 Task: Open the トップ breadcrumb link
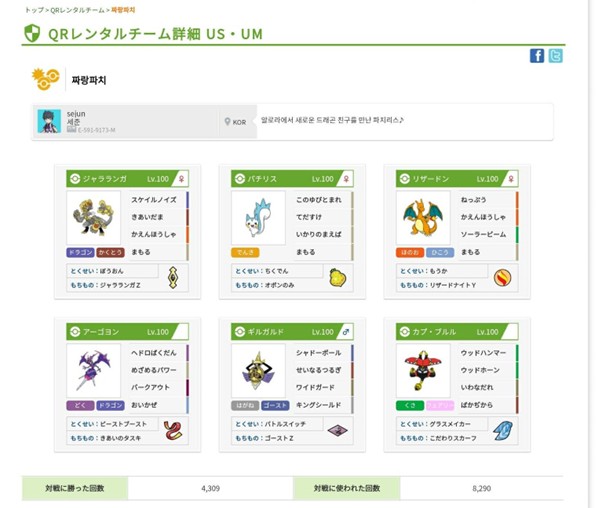pos(33,8)
